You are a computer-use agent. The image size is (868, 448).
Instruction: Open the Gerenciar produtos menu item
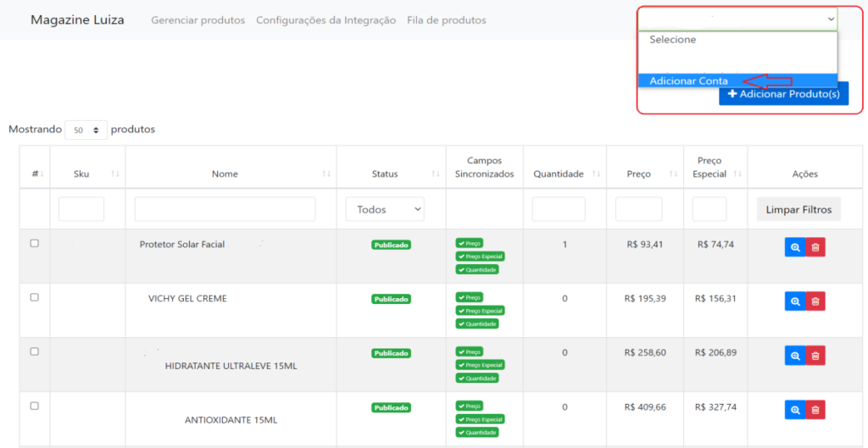[198, 20]
